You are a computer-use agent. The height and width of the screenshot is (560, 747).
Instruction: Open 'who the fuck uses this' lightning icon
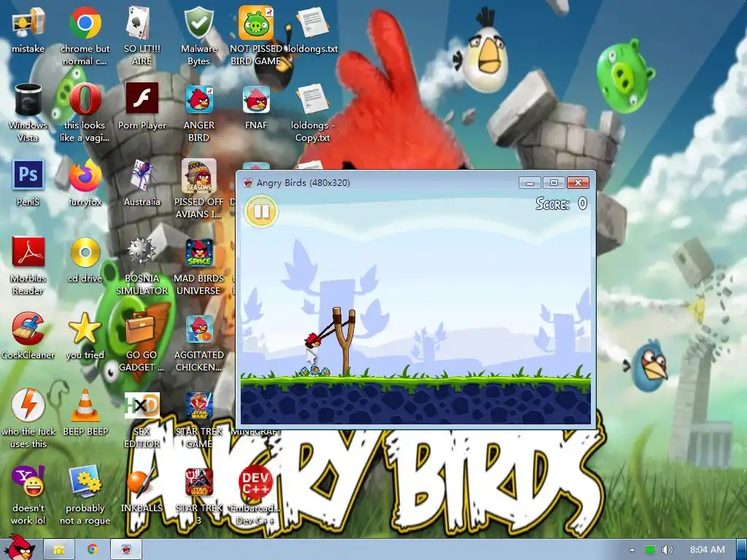28,405
